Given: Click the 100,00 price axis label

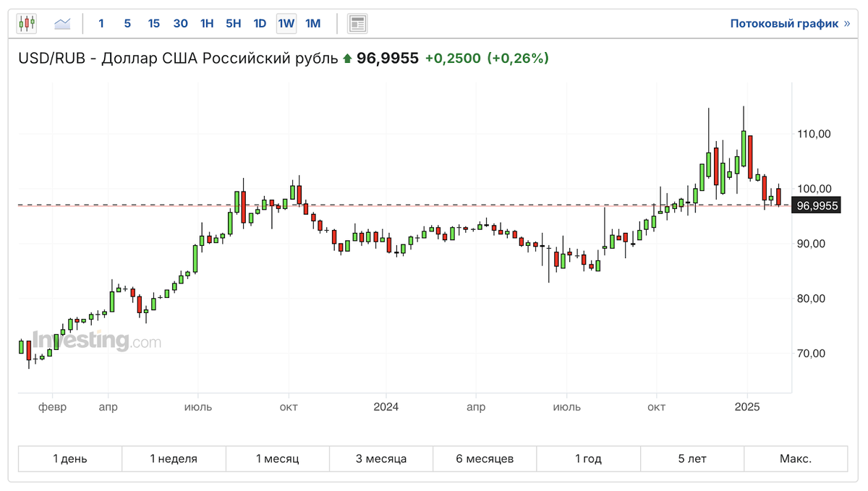Looking at the screenshot, I should [814, 189].
